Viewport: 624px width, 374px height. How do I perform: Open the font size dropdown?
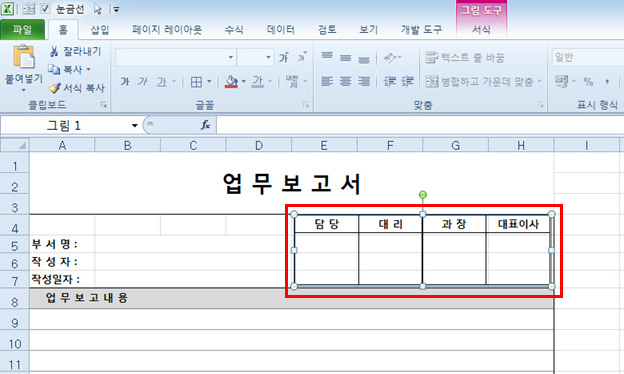pos(268,58)
